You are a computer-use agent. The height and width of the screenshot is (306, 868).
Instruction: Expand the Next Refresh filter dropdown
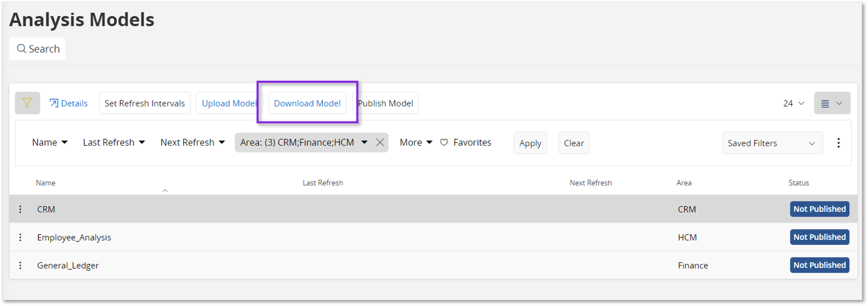pos(192,143)
